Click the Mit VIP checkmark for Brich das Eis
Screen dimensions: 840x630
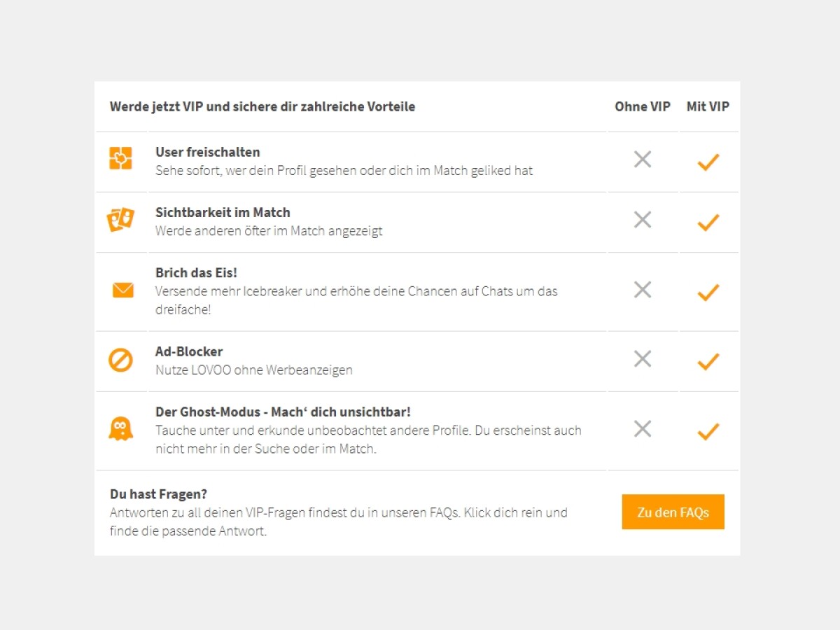point(708,292)
